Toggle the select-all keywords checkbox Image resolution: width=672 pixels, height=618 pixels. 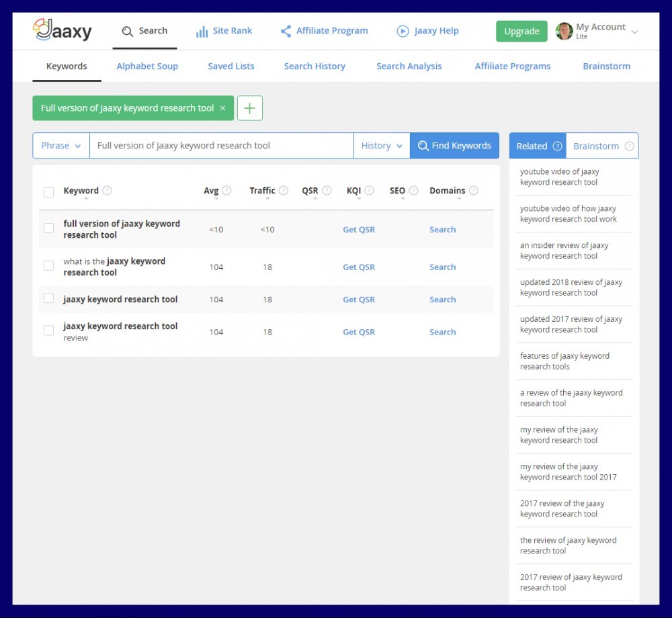49,192
